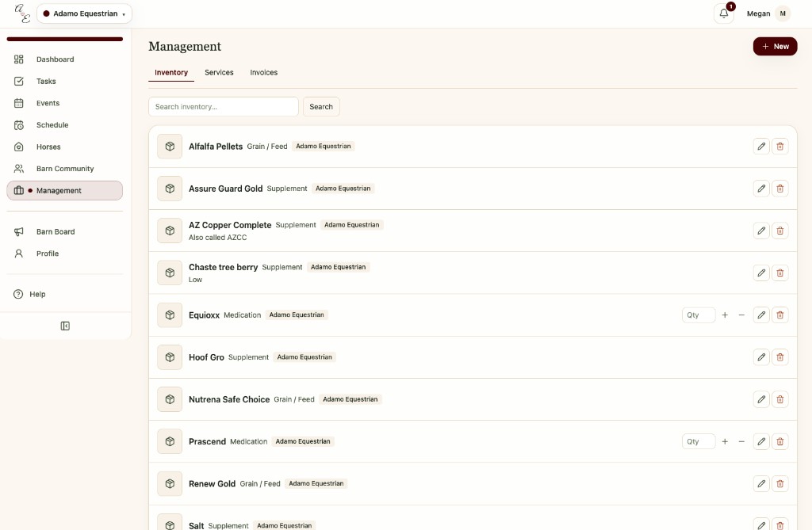Edit the Hoof Gro item
The height and width of the screenshot is (530, 812).
(760, 357)
